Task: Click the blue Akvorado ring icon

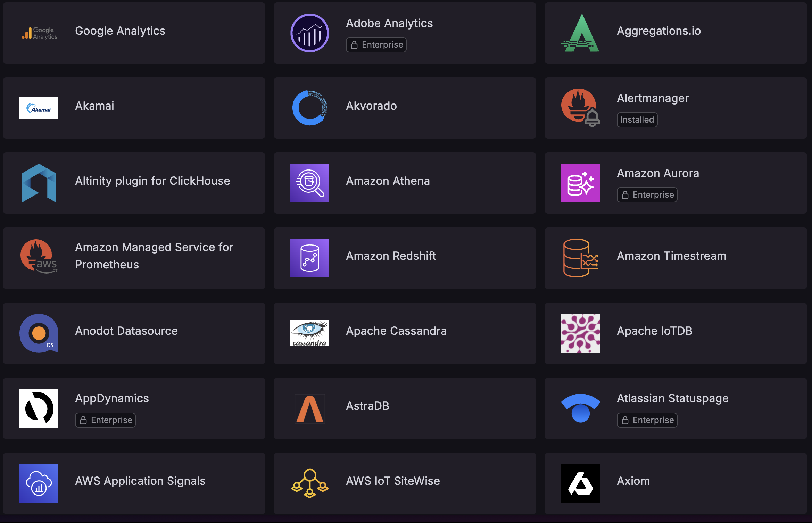Action: [310, 108]
